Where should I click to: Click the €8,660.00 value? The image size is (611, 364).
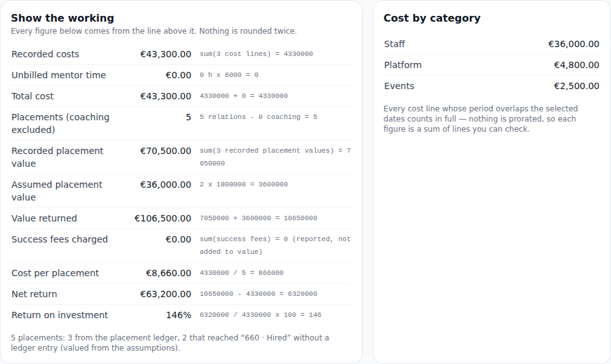168,273
